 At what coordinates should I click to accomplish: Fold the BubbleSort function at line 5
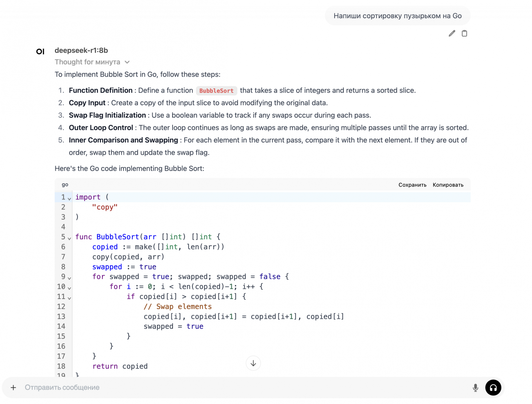tap(69, 238)
